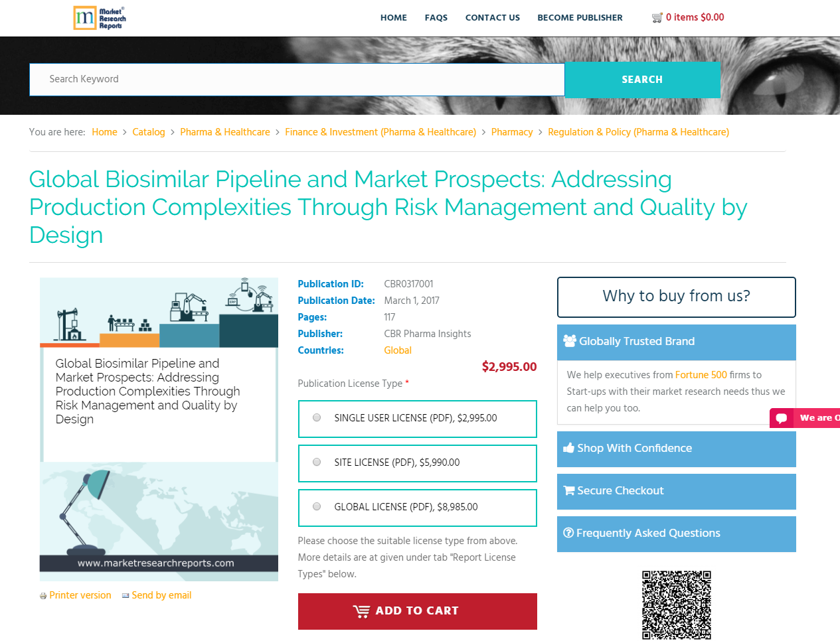This screenshot has width=840, height=641.
Task: Click the thumbs-up icon on Shop With Confidence
Action: [x=568, y=448]
